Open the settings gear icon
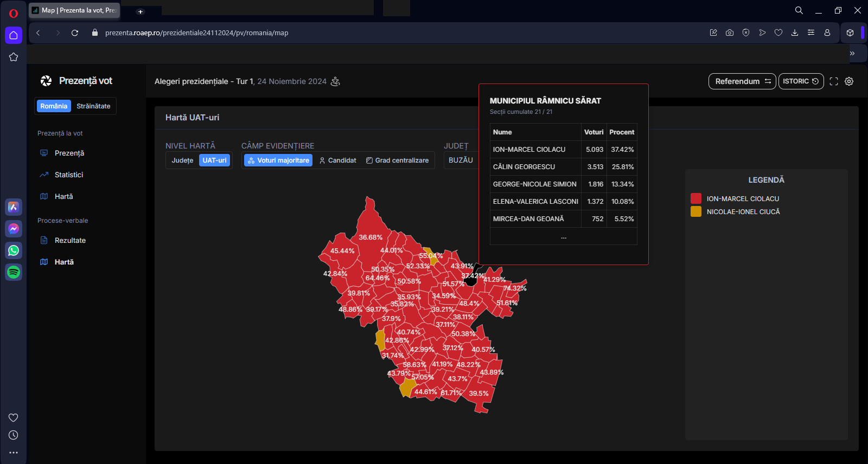 tap(849, 81)
